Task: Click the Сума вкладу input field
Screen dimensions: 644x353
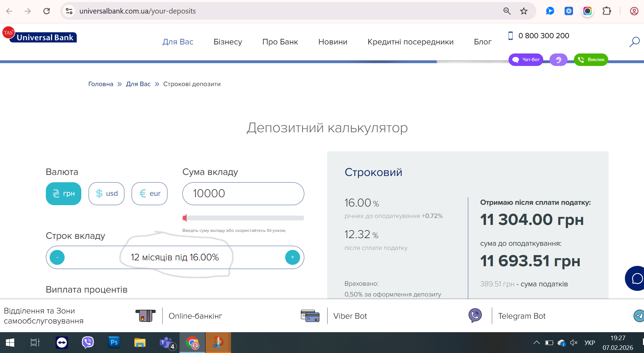Action: [243, 194]
